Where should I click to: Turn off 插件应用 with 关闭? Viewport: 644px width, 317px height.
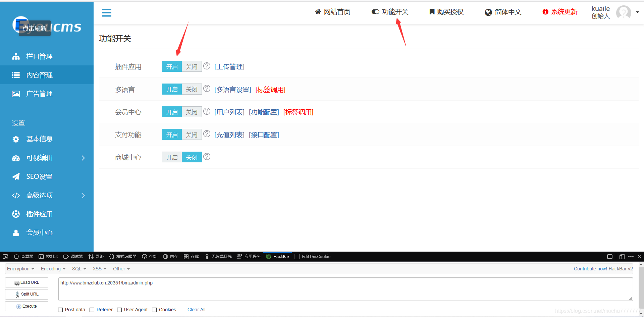pos(192,66)
